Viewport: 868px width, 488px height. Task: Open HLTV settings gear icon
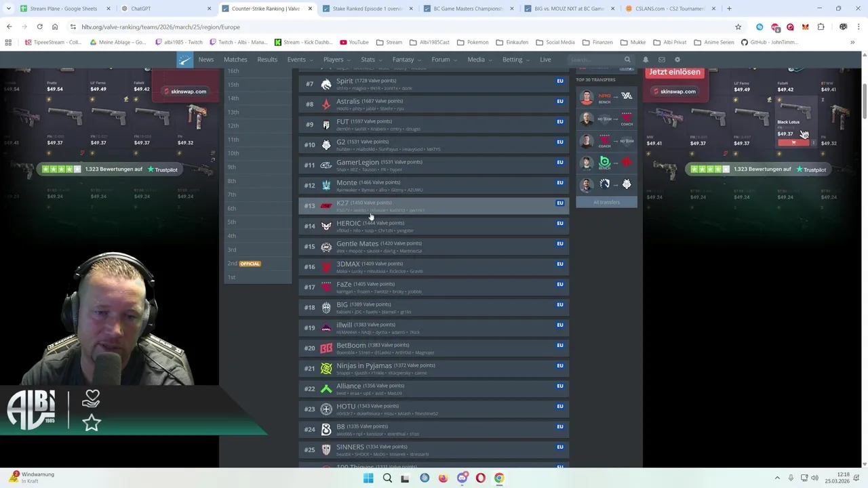click(x=677, y=60)
